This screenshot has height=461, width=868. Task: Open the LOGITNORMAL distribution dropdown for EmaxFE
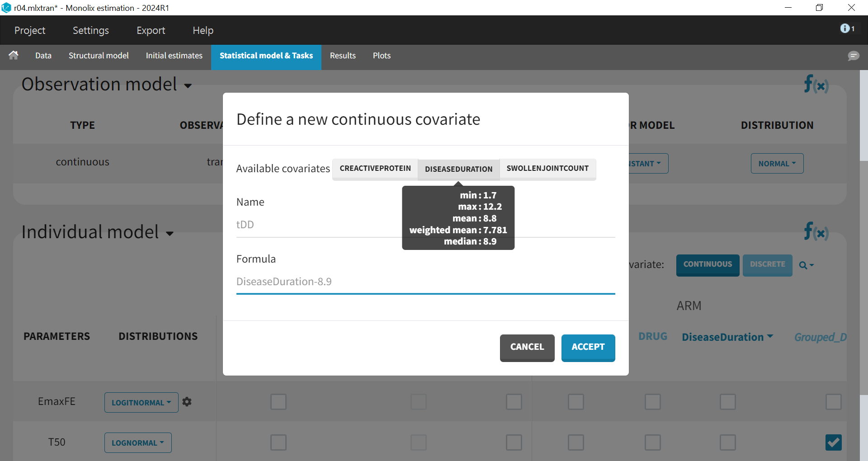(x=141, y=402)
